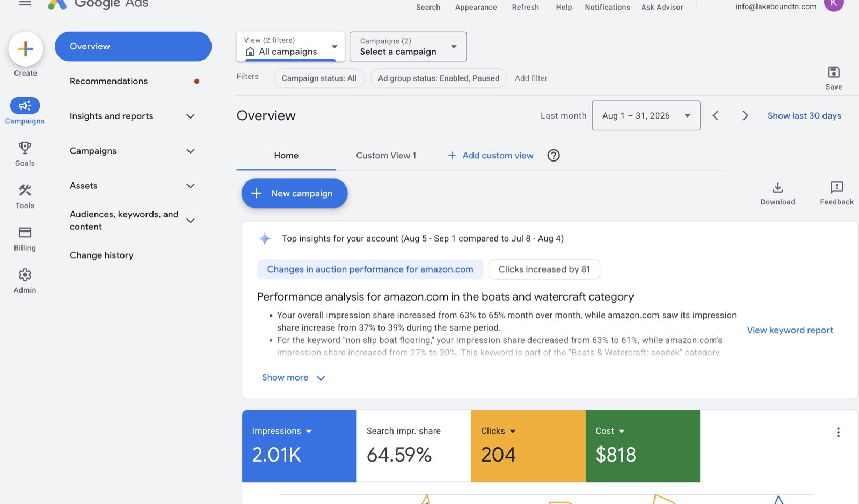Open custom view help question mark
The width and height of the screenshot is (859, 504).
[x=554, y=155]
